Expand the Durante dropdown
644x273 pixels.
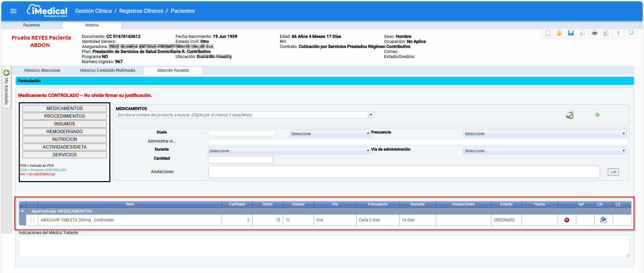coord(289,151)
